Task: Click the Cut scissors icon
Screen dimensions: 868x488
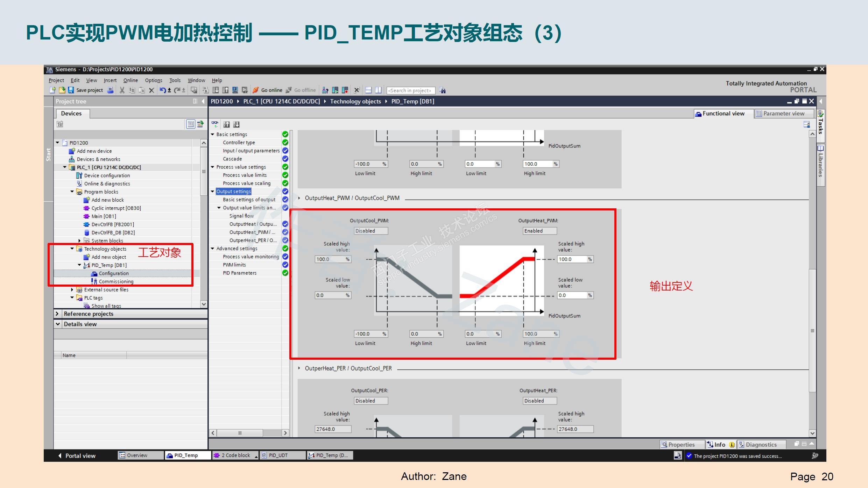Action: (122, 90)
